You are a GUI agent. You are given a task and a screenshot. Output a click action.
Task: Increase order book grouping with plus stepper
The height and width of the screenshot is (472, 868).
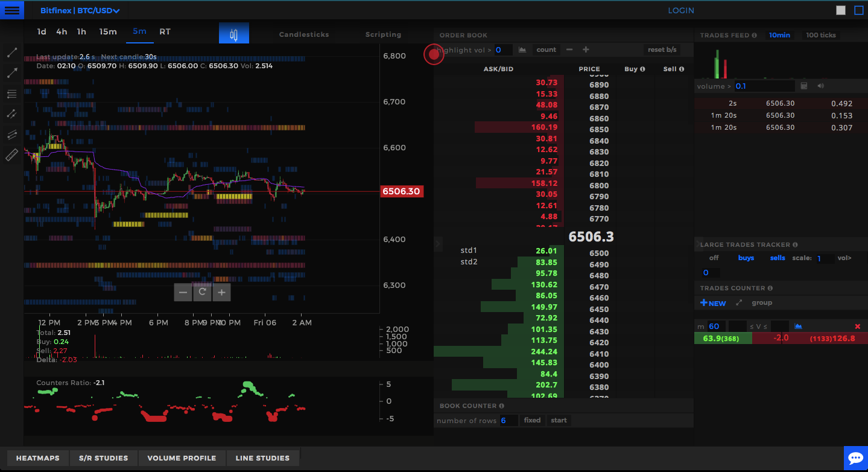[x=585, y=49]
